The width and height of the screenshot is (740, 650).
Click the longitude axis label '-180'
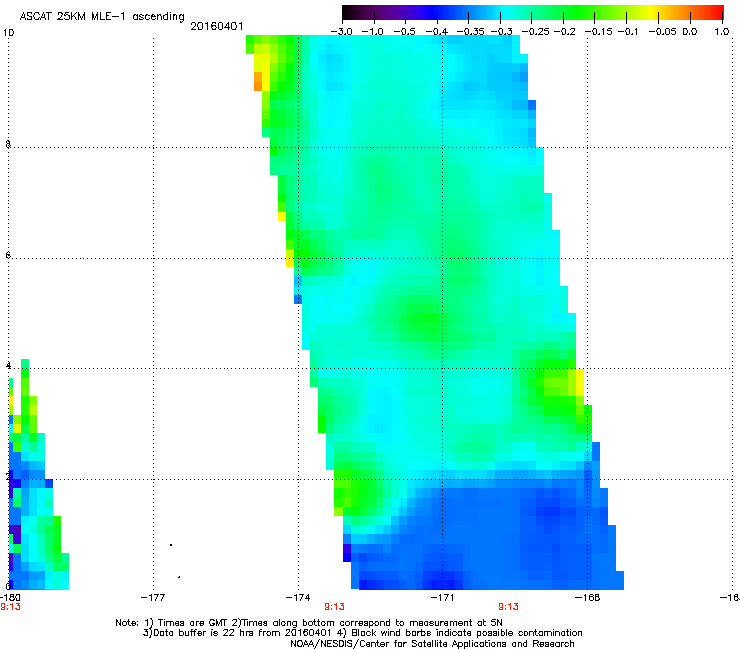coord(10,598)
